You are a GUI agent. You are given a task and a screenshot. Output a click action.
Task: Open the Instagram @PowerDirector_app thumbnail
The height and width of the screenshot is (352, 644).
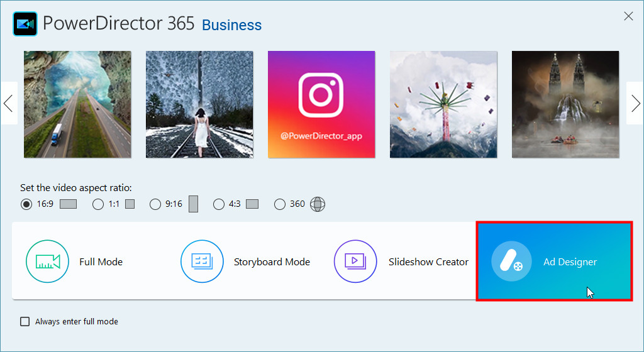coord(321,104)
